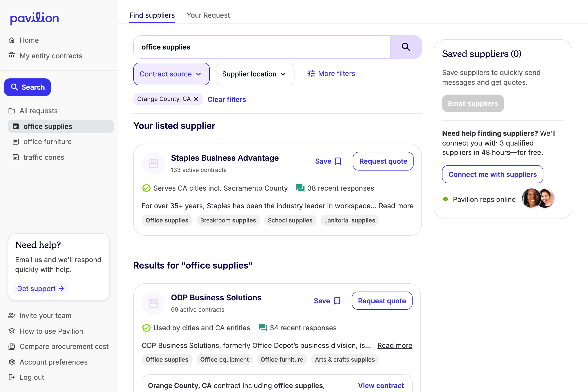The image size is (588, 392).
Task: Click the green online status dot
Action: click(445, 199)
